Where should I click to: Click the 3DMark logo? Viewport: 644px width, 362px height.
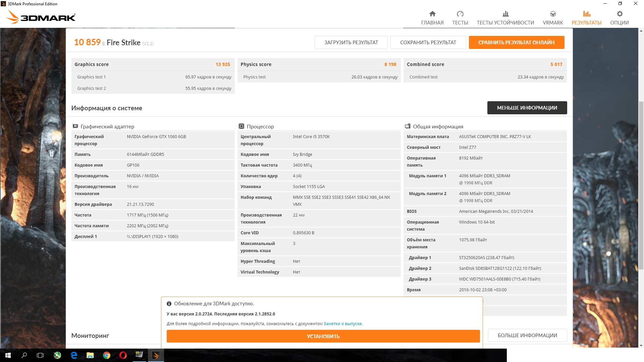click(x=41, y=17)
